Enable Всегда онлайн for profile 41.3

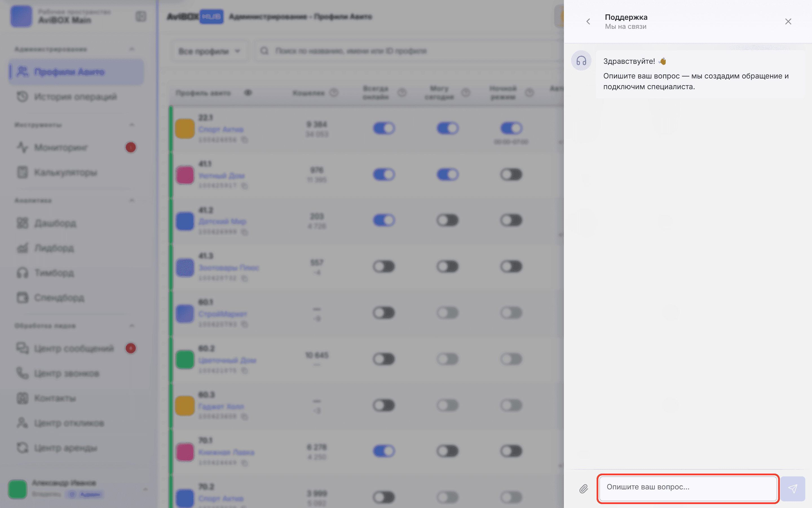(384, 267)
